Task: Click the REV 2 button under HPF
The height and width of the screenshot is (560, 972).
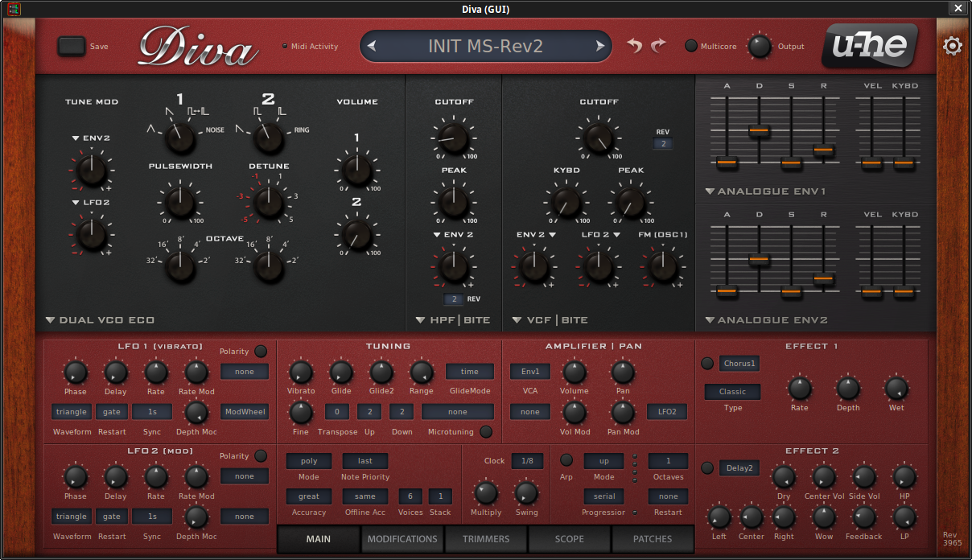Action: (454, 299)
